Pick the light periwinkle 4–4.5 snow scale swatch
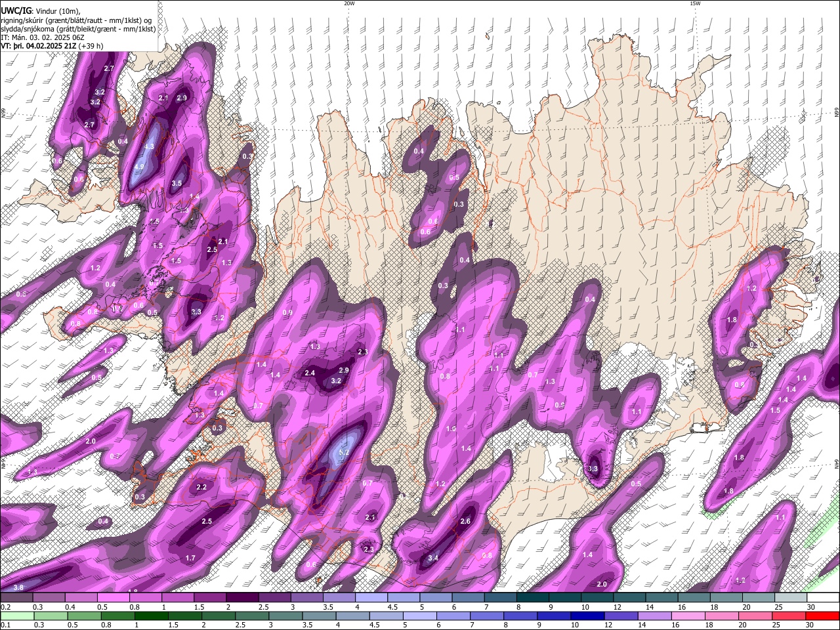 [x=371, y=598]
